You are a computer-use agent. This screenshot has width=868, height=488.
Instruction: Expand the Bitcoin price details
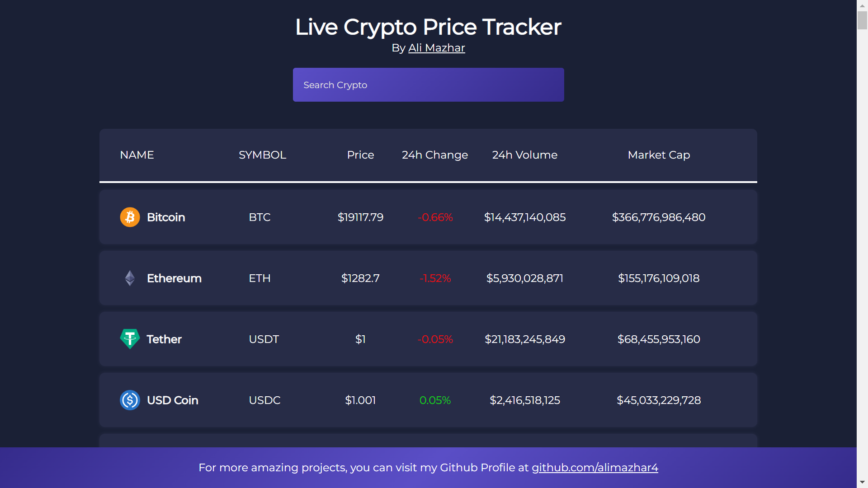pyautogui.click(x=428, y=217)
